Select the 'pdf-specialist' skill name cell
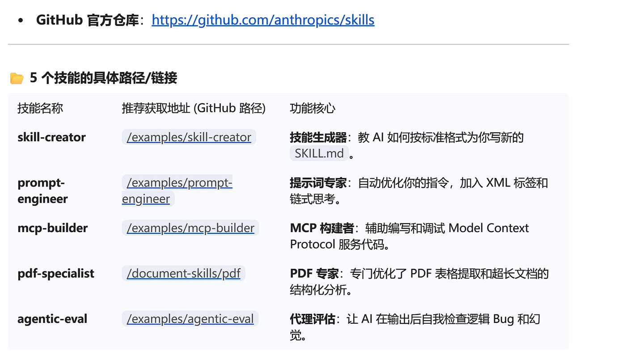 (x=56, y=274)
